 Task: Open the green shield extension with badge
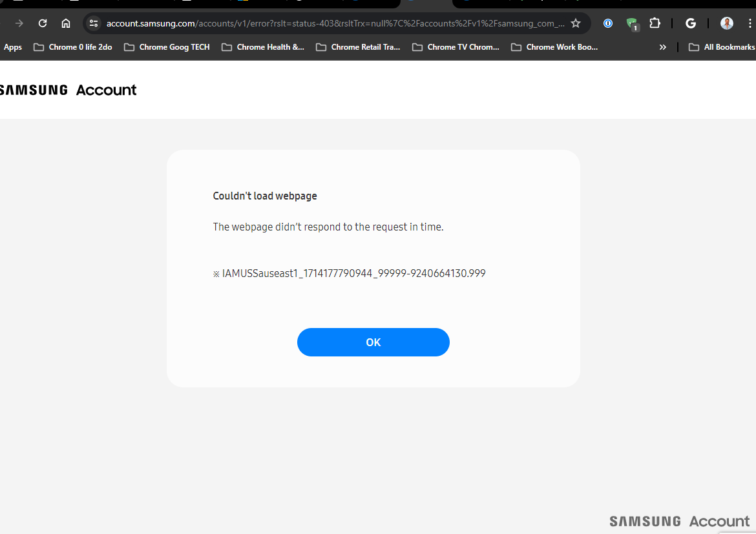632,24
